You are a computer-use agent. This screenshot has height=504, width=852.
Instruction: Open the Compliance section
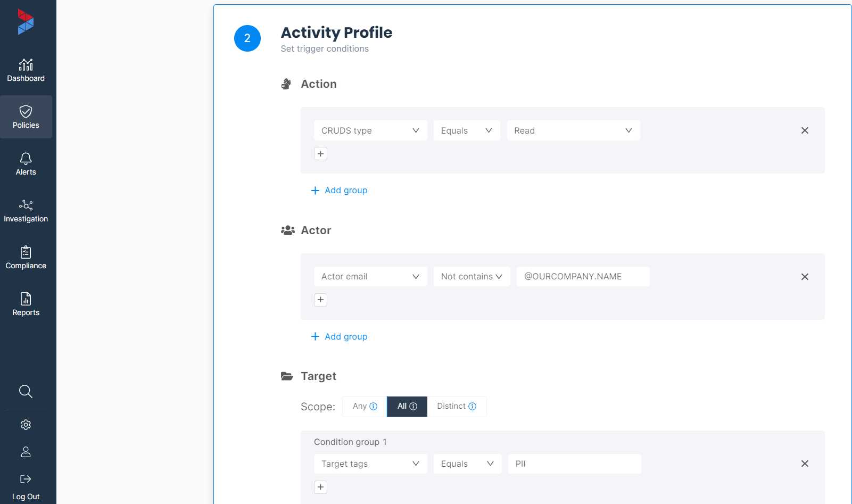pos(26,258)
